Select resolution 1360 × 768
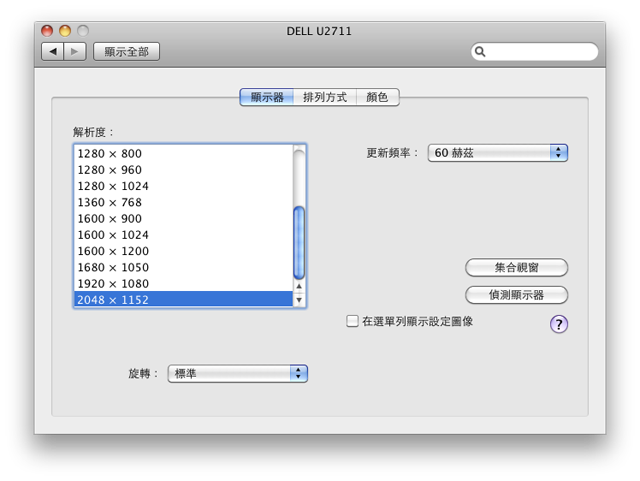 click(x=184, y=203)
